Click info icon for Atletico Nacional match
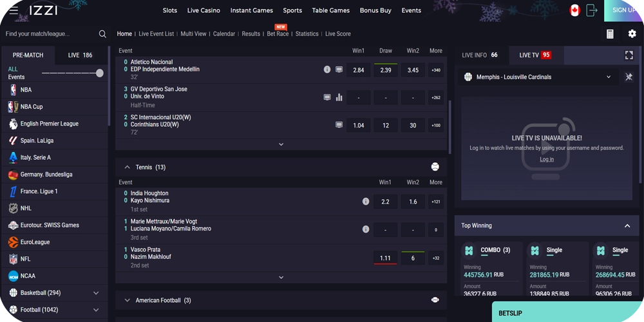 (x=327, y=70)
